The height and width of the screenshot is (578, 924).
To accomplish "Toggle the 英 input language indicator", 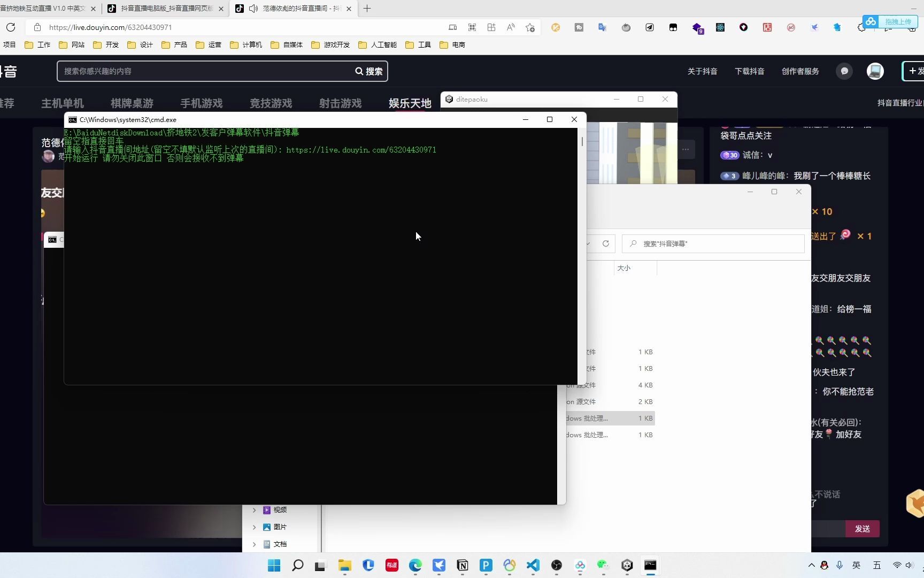I will point(857,565).
